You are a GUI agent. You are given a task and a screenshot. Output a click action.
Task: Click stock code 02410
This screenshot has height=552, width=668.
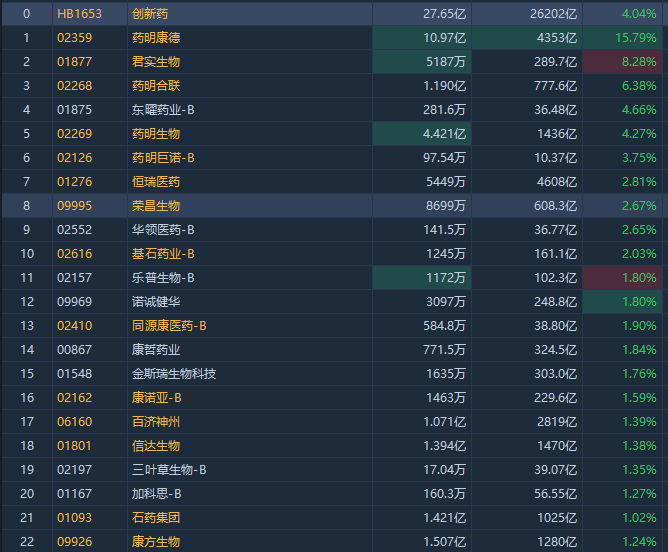75,325
